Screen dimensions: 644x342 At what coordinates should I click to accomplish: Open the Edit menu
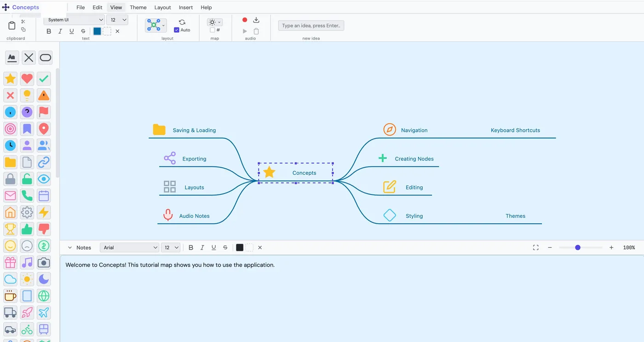(98, 7)
